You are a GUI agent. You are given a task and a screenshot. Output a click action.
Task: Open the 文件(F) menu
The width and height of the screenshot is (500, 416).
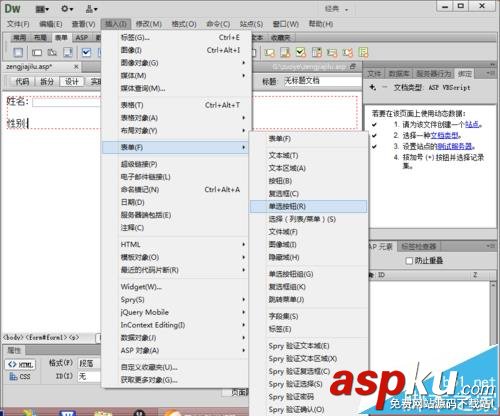point(18,24)
